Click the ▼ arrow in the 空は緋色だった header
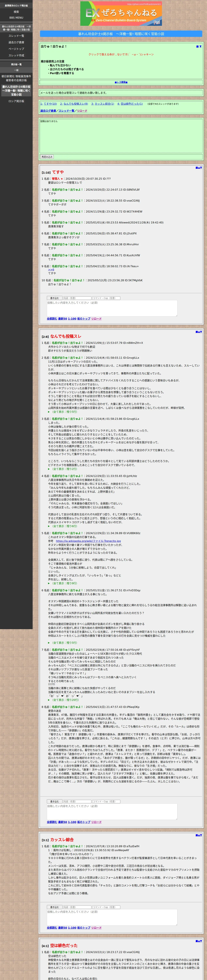Screen dimensions: 207x980 coord(201,941)
